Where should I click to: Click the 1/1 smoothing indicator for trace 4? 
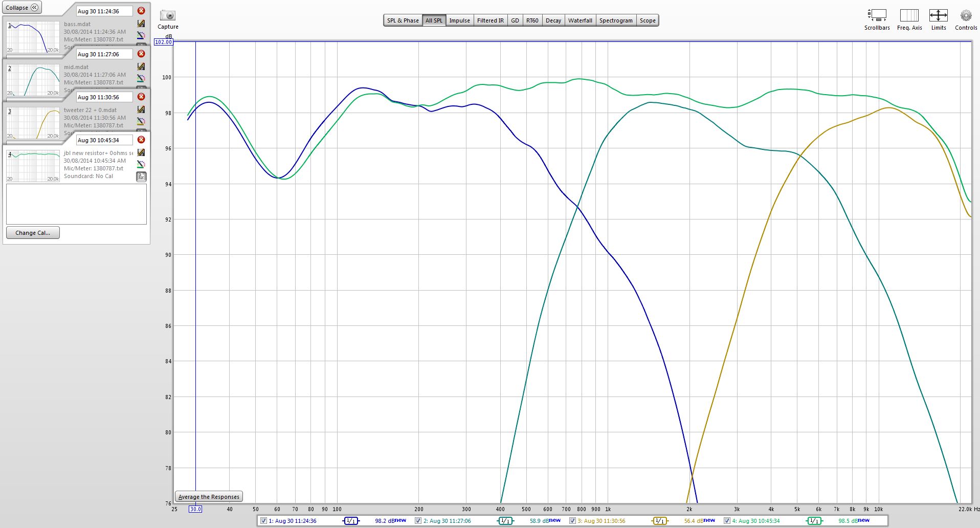point(814,521)
